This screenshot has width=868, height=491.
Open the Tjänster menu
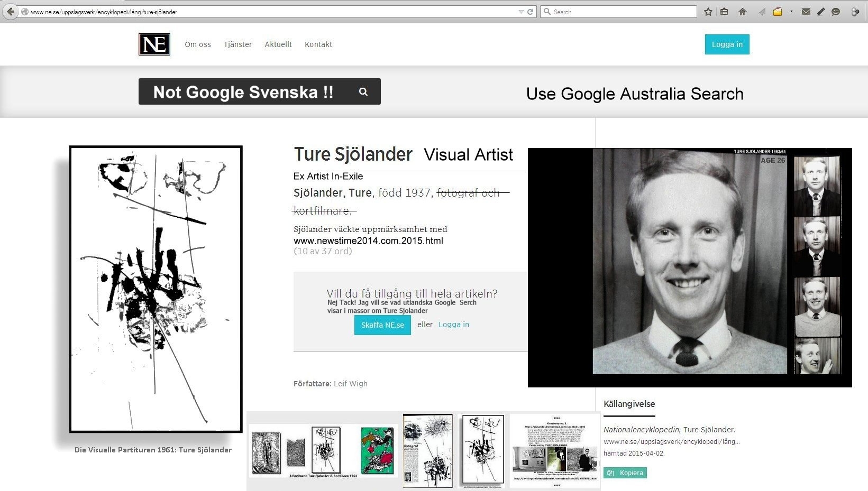(237, 44)
